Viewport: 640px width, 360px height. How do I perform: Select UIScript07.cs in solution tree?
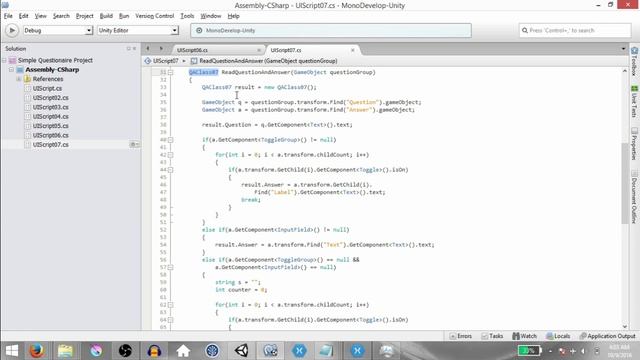(x=51, y=144)
